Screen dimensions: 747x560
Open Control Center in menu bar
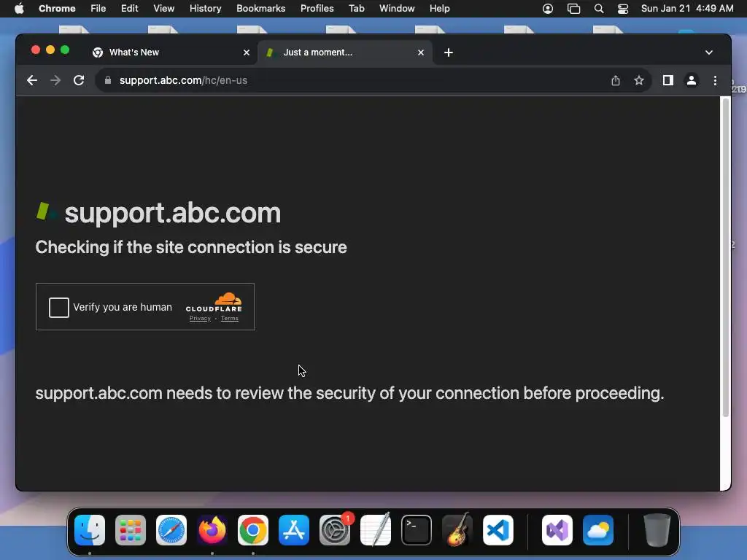(x=623, y=9)
